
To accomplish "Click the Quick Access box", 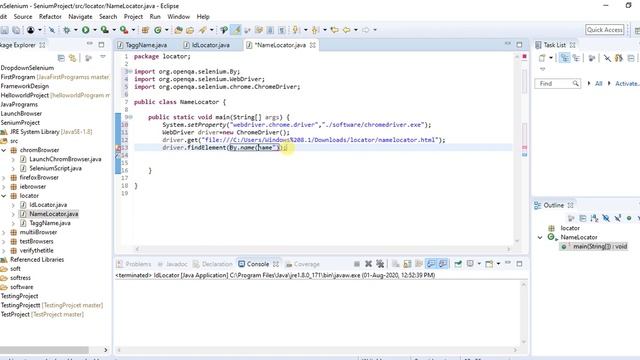I will (605, 30).
